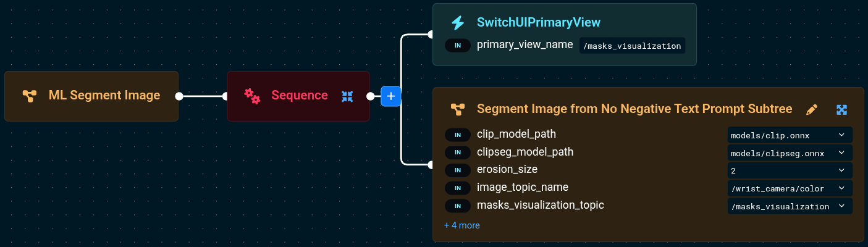Click the IN badge beside clip_model_path
Screen dimensions: 868x247
coord(458,135)
